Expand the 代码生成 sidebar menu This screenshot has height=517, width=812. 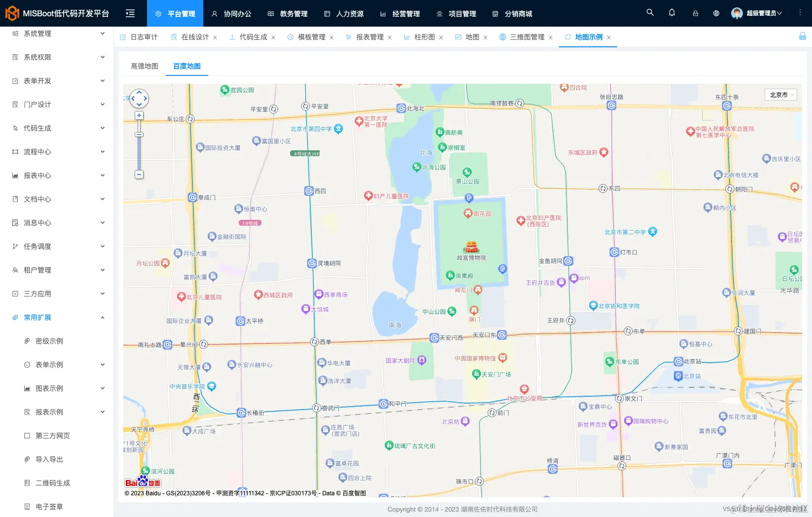[x=57, y=128]
